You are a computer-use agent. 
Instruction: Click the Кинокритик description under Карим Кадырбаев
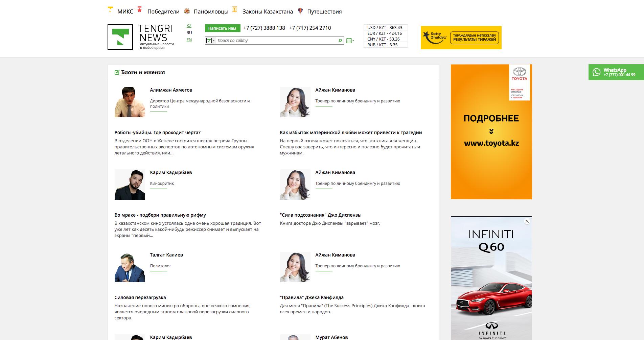coord(162,184)
